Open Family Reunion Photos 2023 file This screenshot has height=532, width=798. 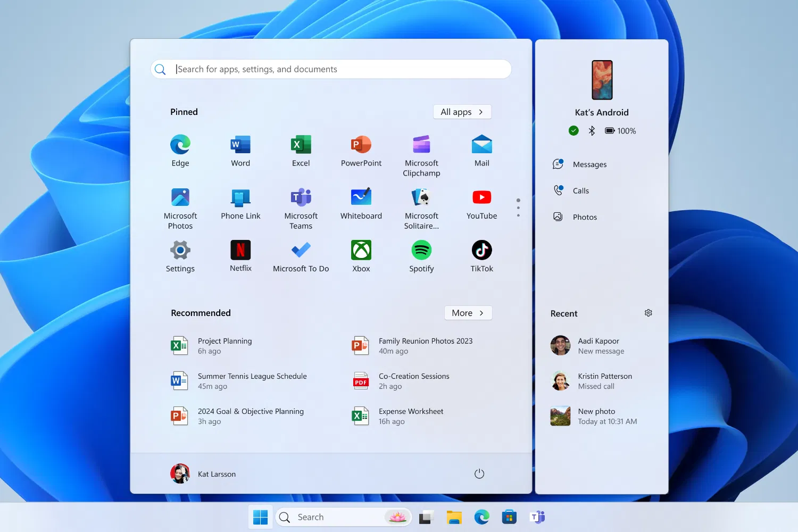coord(412,346)
